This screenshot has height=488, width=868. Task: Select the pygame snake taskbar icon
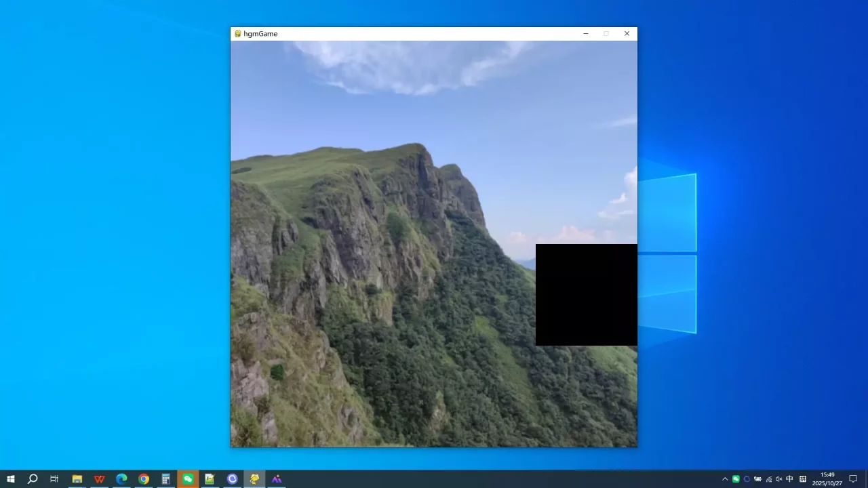tap(254, 479)
